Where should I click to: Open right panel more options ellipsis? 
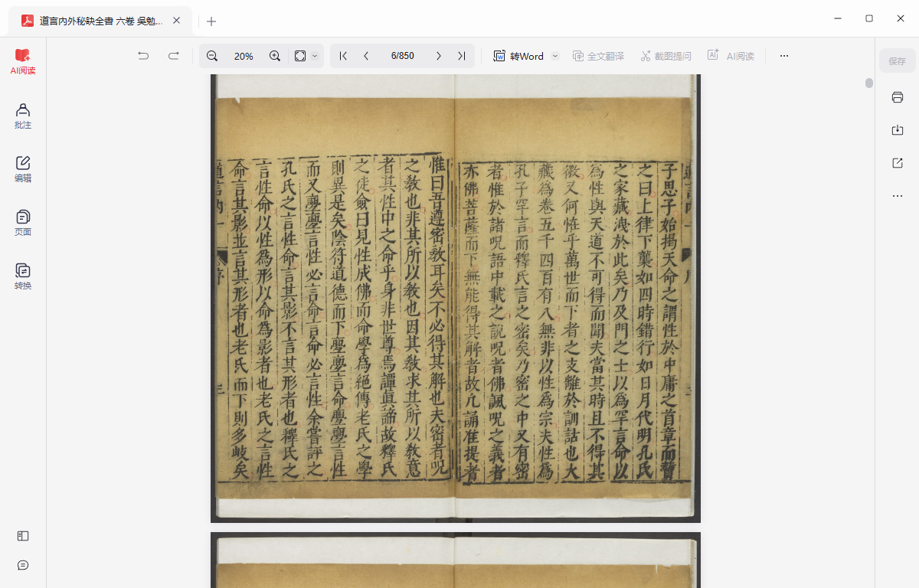pyautogui.click(x=898, y=196)
